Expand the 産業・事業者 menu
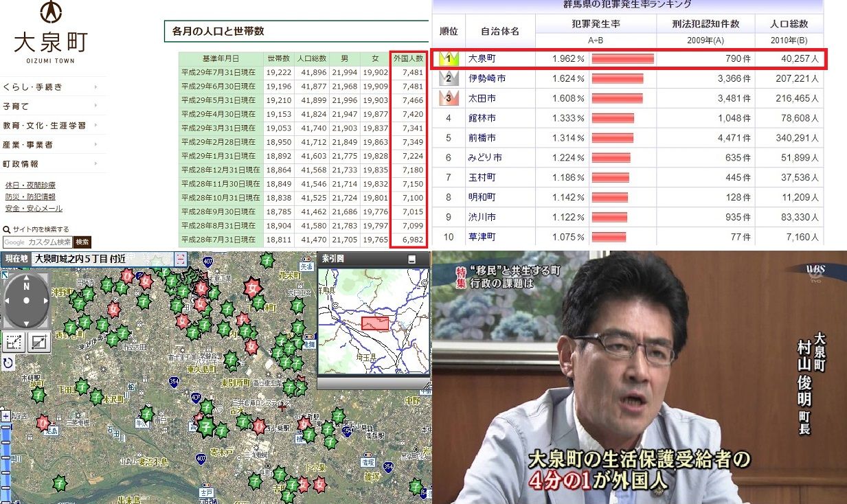This screenshot has height=504, width=847. 53,145
